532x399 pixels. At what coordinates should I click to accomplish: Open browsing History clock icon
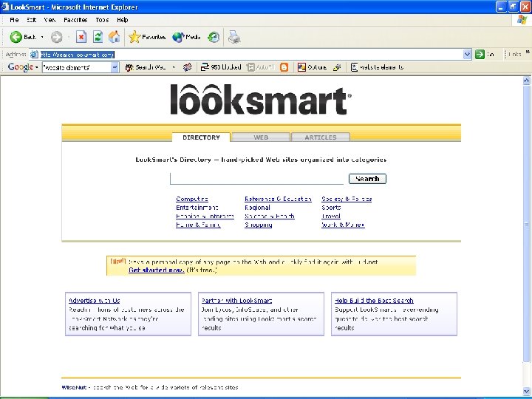214,37
